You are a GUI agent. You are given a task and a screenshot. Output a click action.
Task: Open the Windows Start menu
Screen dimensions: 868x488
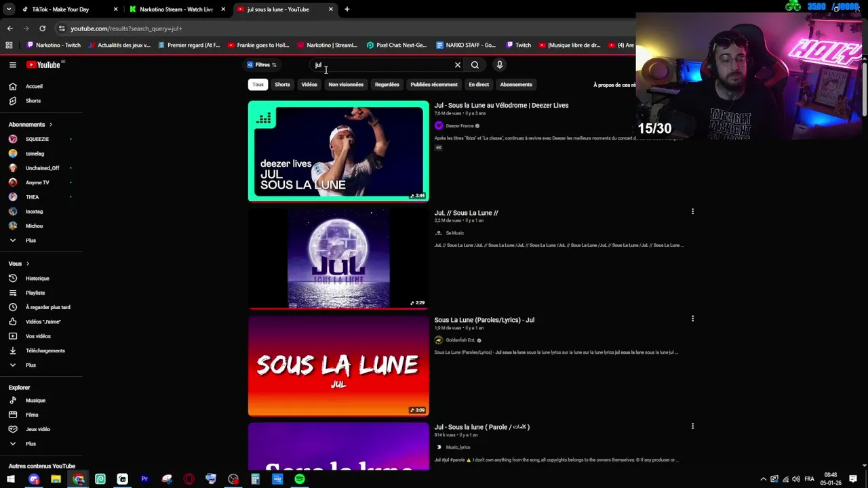tap(11, 479)
